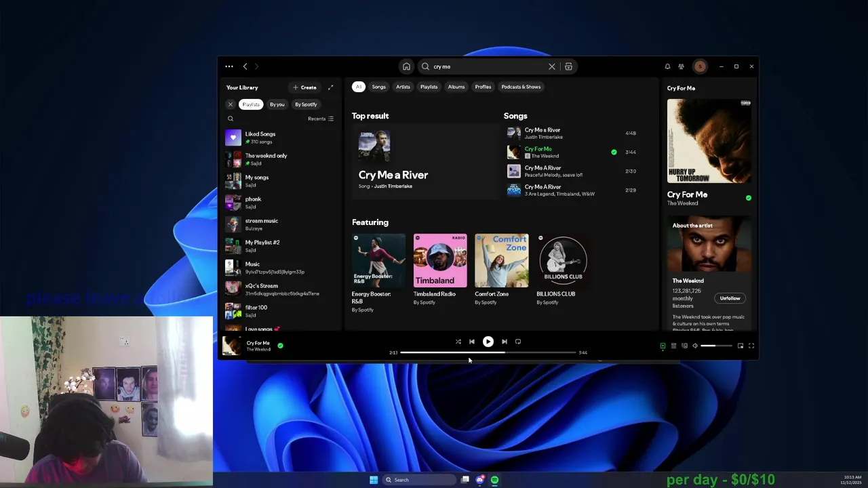Open the Timbaland Radio card
This screenshot has width=868, height=488.
(x=440, y=270)
